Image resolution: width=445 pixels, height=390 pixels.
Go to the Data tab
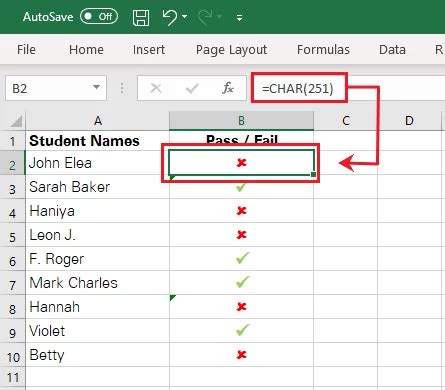click(392, 50)
